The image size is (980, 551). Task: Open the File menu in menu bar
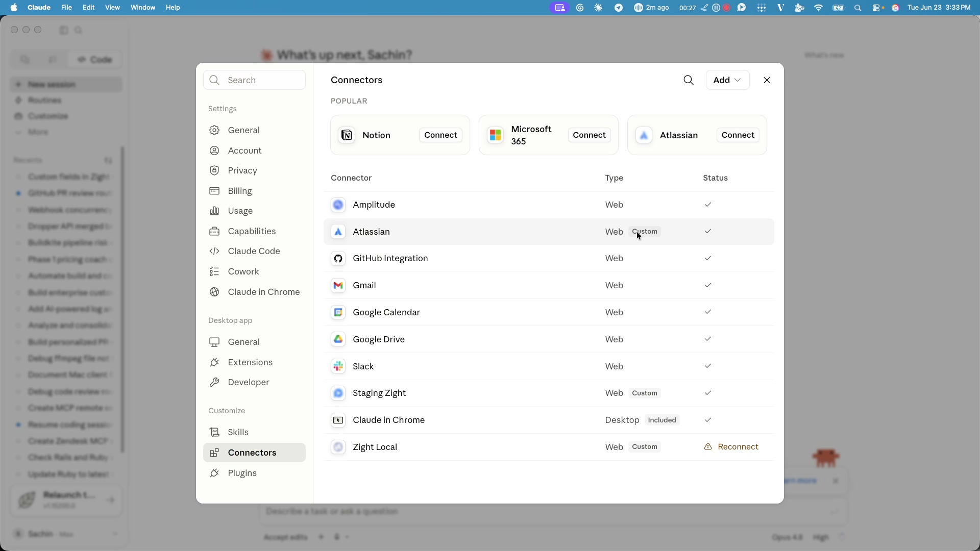(66, 8)
